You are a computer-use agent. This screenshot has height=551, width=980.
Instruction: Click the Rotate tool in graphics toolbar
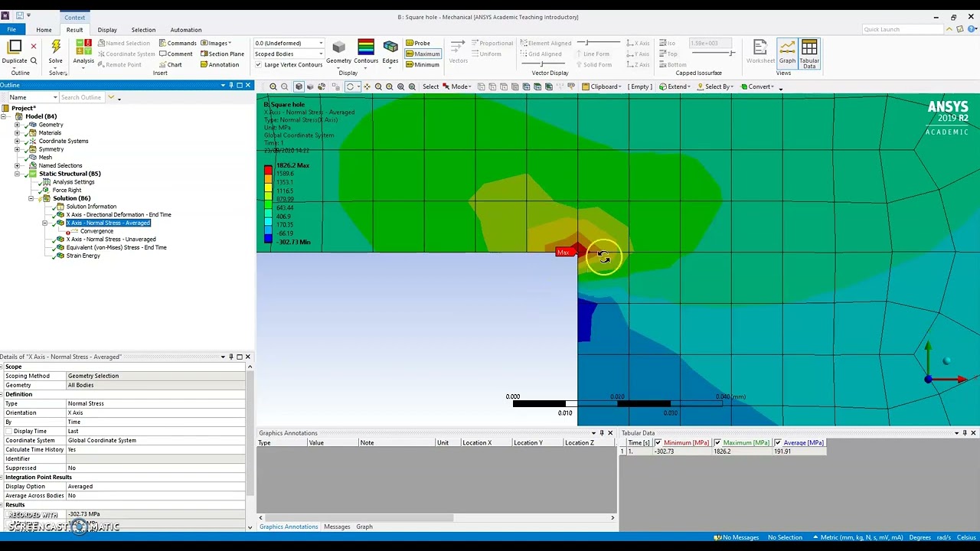pos(350,86)
